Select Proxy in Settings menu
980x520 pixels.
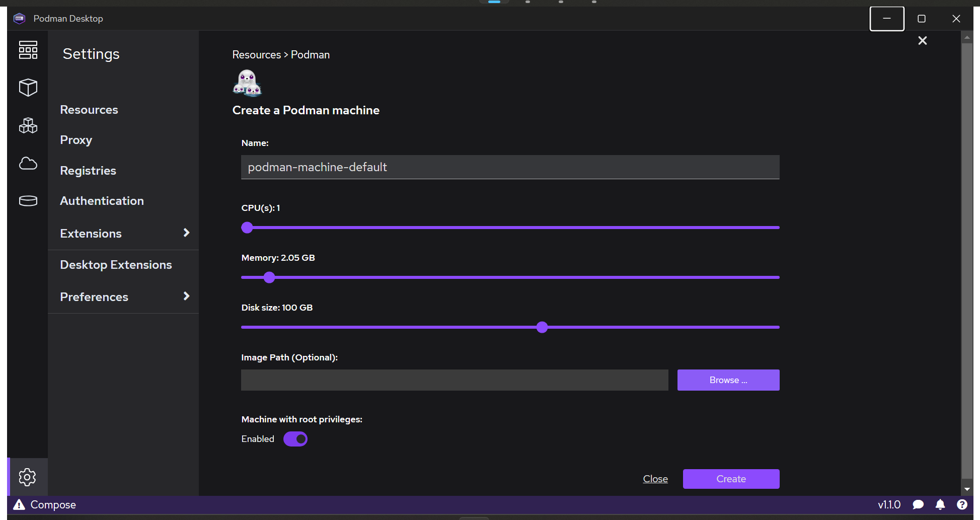(x=76, y=140)
